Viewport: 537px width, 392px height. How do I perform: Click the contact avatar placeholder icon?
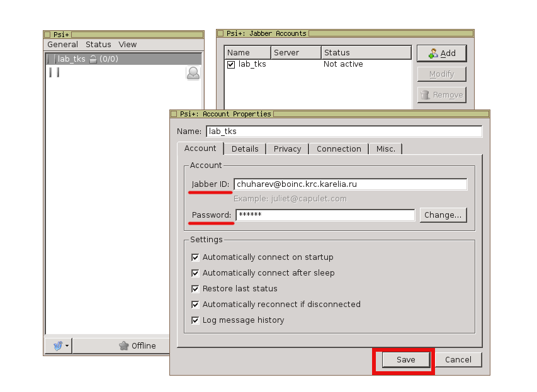click(193, 73)
